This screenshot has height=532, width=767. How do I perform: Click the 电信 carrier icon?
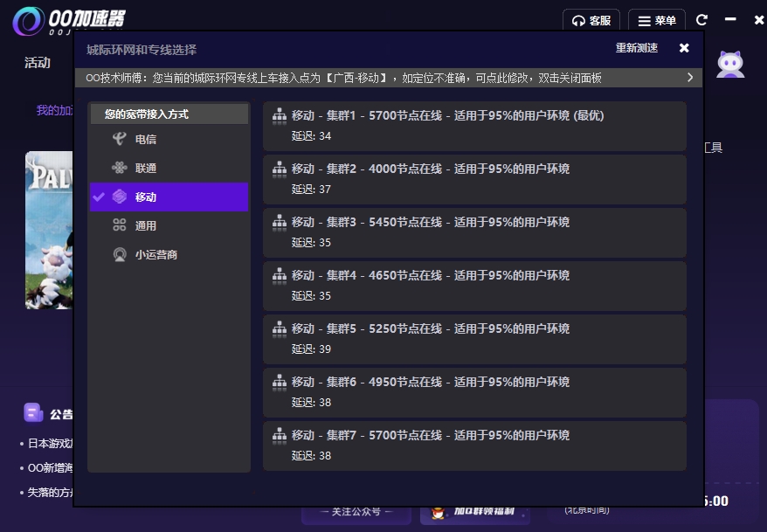tap(120, 139)
